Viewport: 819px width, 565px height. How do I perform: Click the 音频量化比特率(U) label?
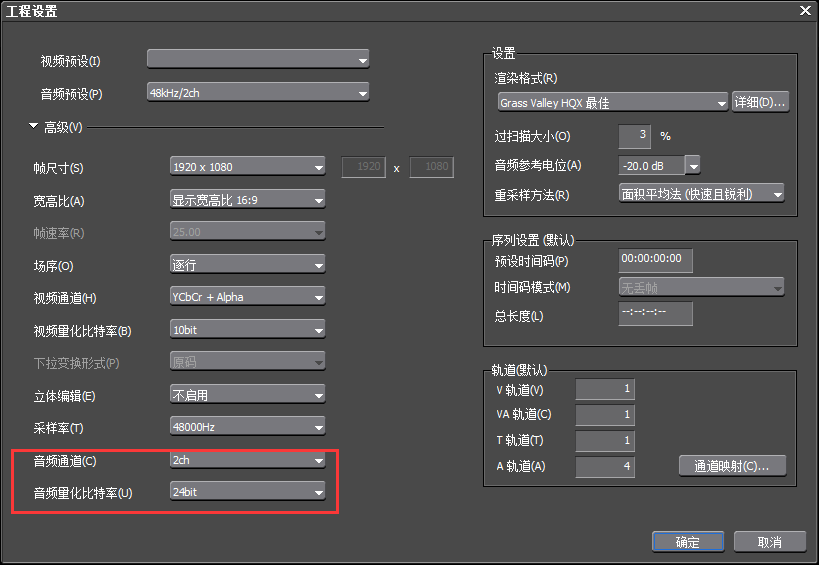click(83, 493)
